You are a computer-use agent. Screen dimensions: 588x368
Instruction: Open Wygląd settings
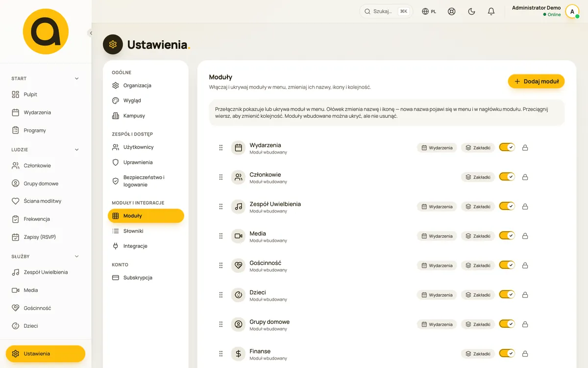(146, 101)
